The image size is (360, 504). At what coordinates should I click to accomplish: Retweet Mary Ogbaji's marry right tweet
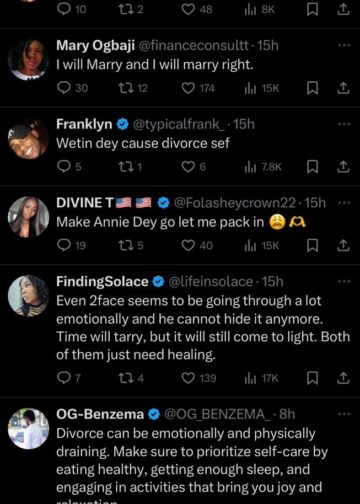[x=133, y=88]
